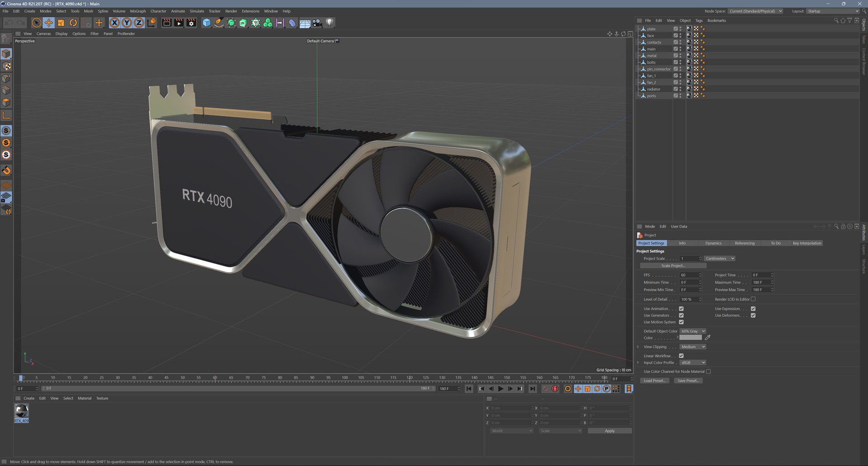Open the Default Object Color dropdown
The image size is (868, 466).
tap(693, 331)
